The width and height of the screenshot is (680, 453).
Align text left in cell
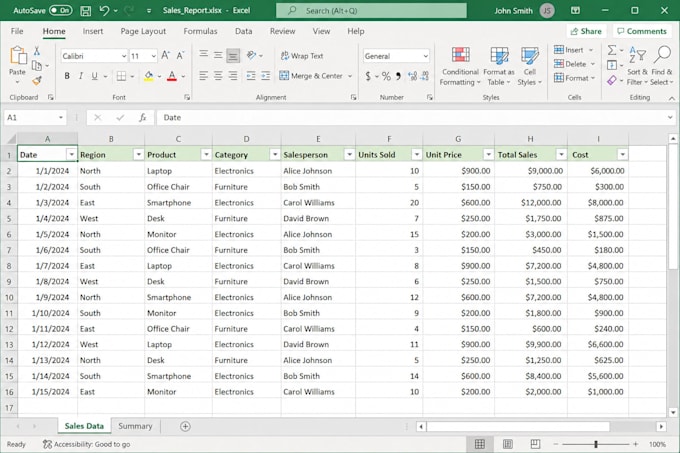pos(203,76)
